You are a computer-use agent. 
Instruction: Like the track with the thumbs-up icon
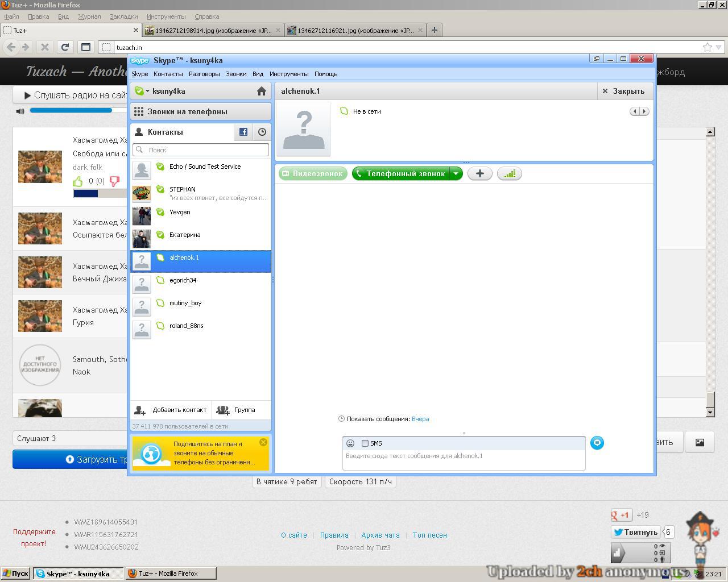pos(77,181)
